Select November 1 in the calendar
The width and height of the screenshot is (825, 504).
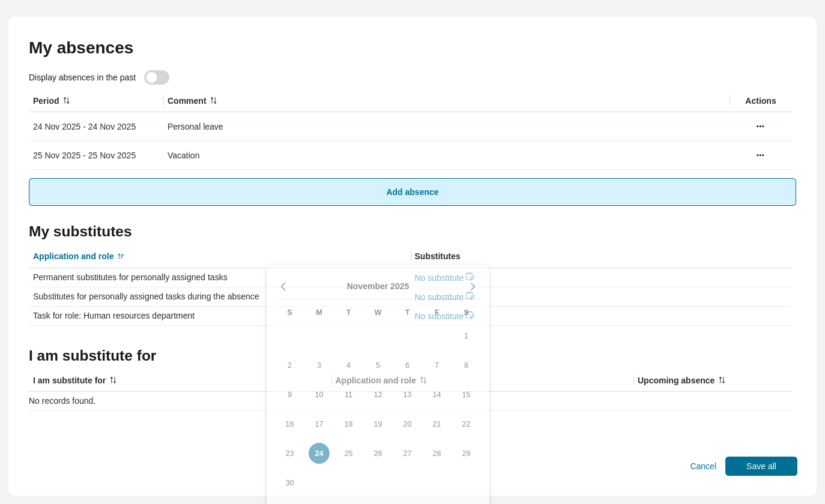pos(466,336)
